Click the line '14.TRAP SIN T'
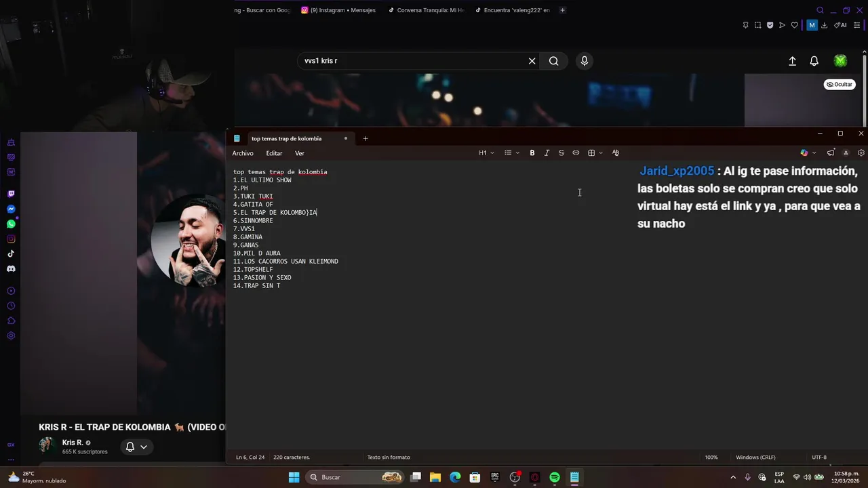Viewport: 868px width, 488px height. pyautogui.click(x=257, y=286)
